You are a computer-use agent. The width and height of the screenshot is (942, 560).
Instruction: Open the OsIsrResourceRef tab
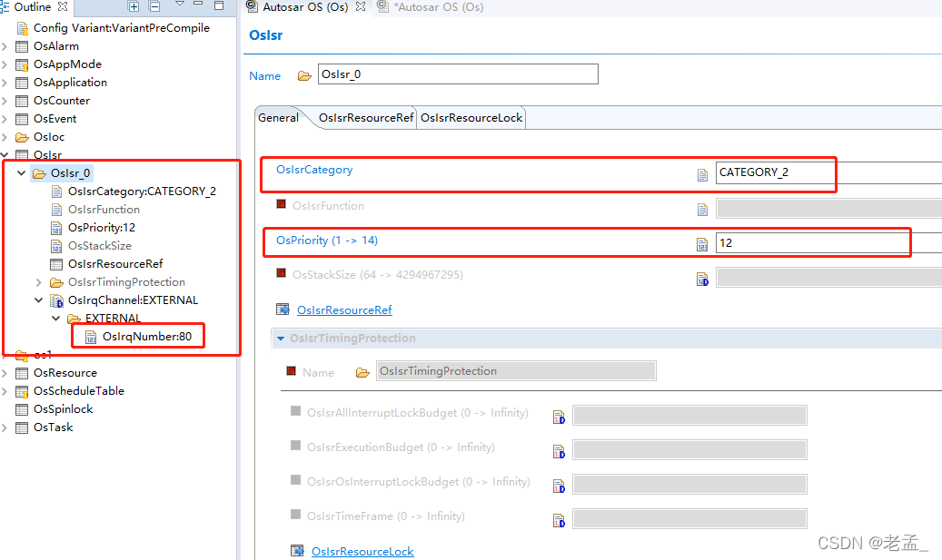click(x=366, y=118)
